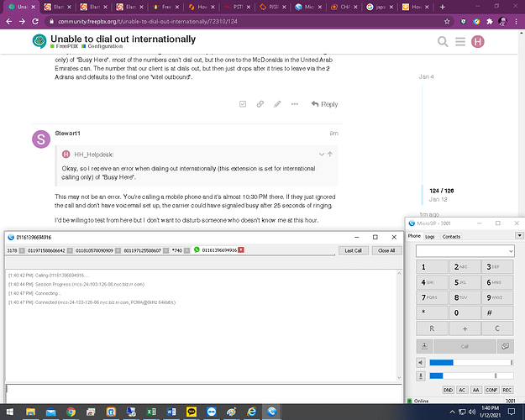This screenshot has height=420, width=525.
Task: Click the copy post link icon
Action: 260,104
